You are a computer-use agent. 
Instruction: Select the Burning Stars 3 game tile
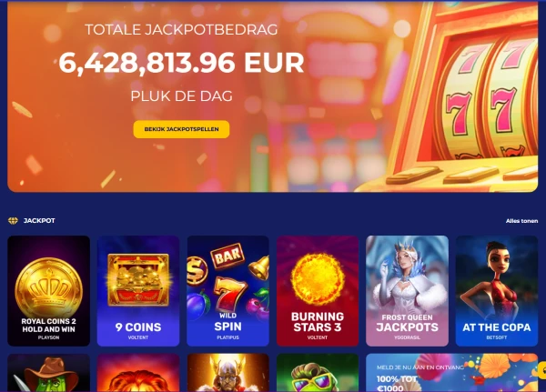318,291
